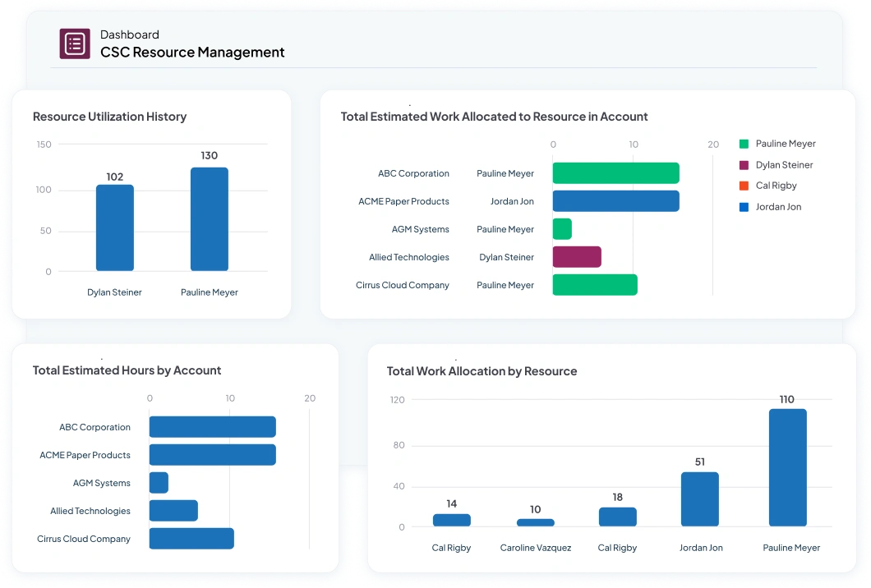871x588 pixels.
Task: Click the Cal Rigby bar valued 18
Action: 617,517
